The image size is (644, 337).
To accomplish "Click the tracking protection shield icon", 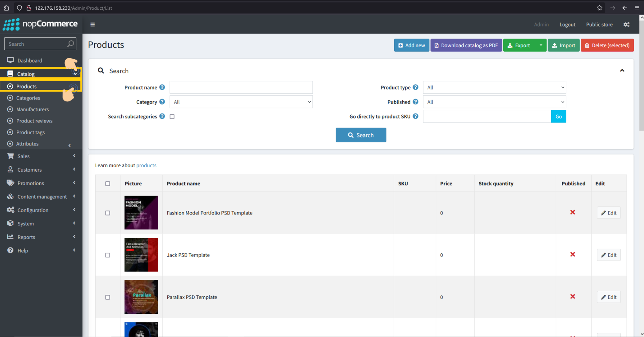I will click(19, 8).
